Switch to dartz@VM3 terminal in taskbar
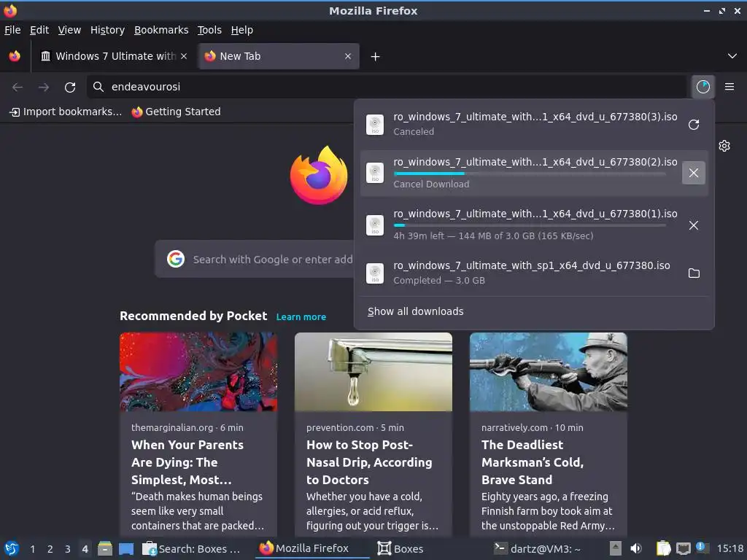The width and height of the screenshot is (747, 560). (x=537, y=548)
